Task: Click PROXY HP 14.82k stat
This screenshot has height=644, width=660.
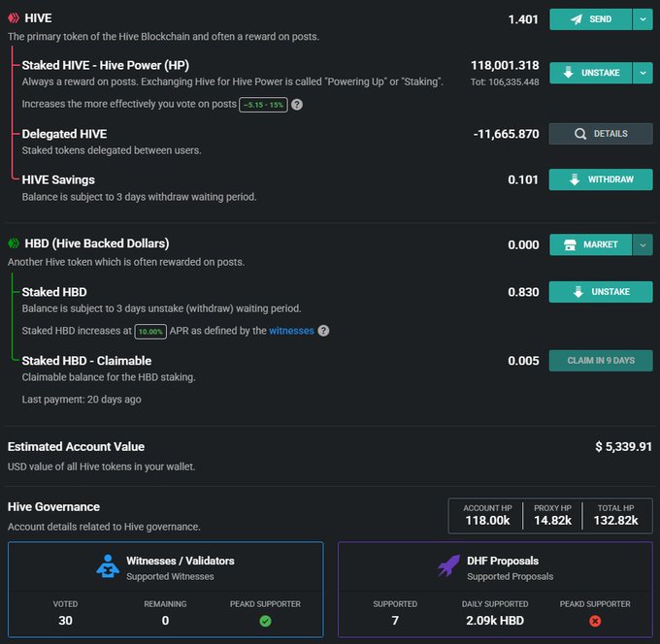Action: tap(552, 515)
